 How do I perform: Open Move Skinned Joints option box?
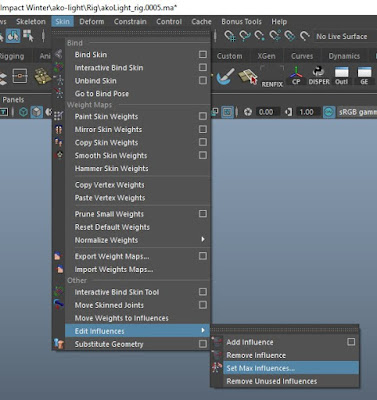click(203, 305)
